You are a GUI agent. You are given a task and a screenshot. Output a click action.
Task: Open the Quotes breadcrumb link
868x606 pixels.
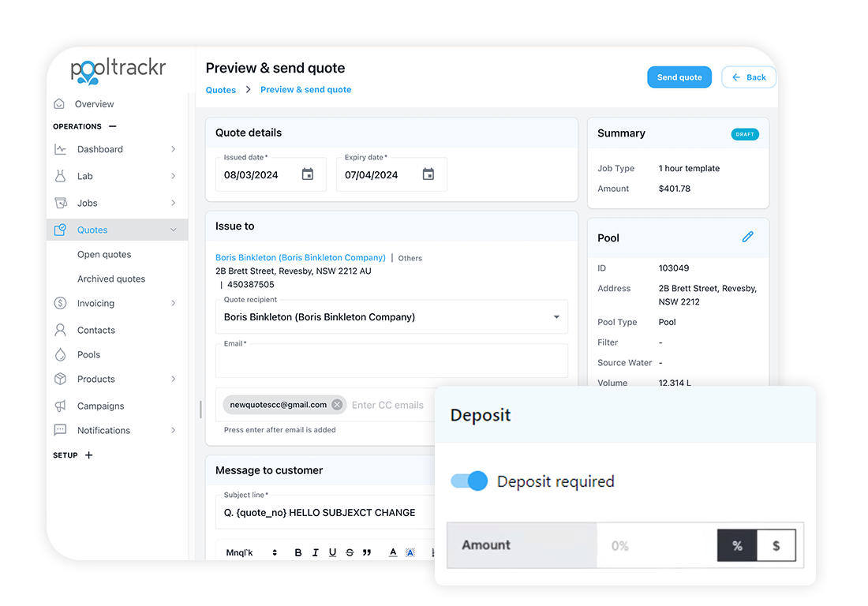point(222,90)
